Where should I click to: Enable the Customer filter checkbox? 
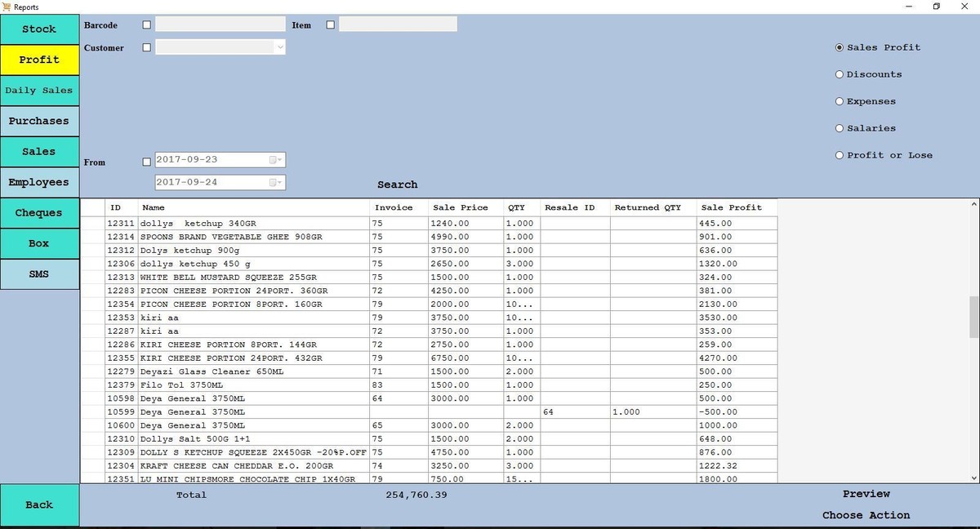147,48
